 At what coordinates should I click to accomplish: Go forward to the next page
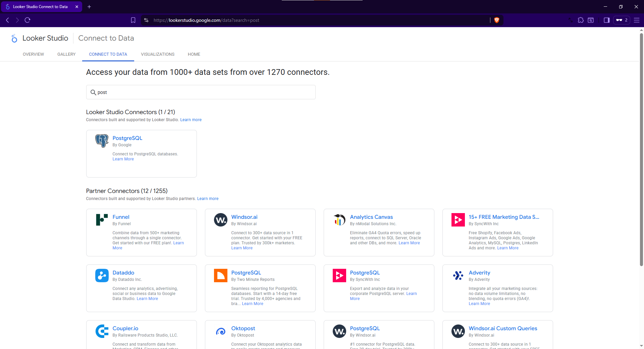point(17,20)
